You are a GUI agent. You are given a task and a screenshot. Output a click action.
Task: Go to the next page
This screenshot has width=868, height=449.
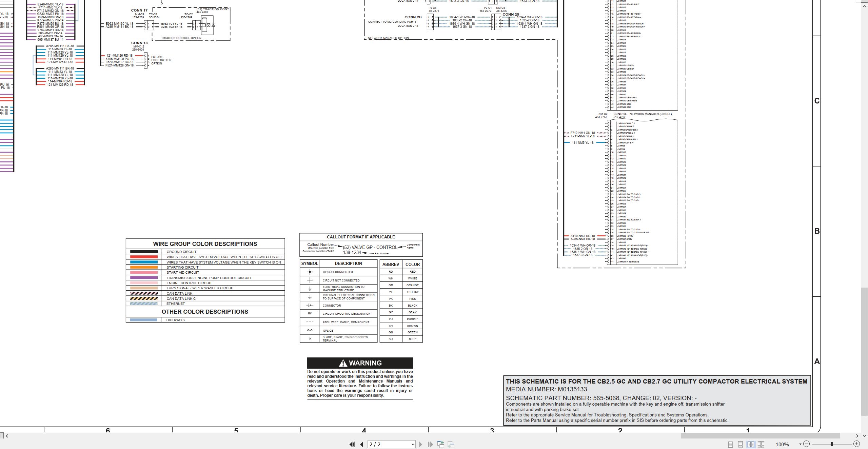[421, 444]
